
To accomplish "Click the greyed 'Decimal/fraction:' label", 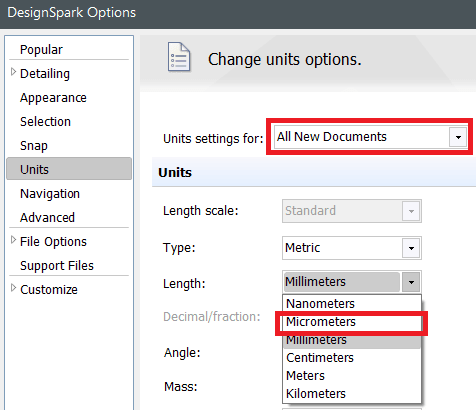I will point(212,317).
